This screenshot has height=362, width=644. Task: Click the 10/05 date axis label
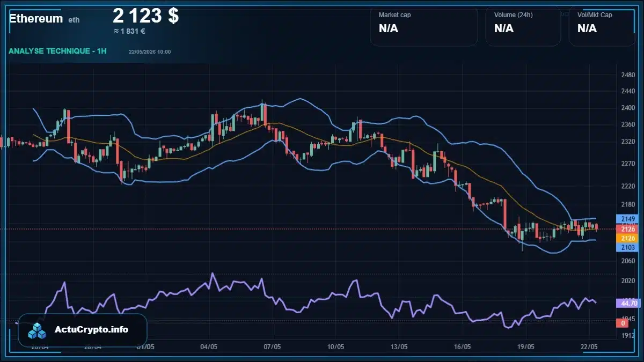point(335,347)
